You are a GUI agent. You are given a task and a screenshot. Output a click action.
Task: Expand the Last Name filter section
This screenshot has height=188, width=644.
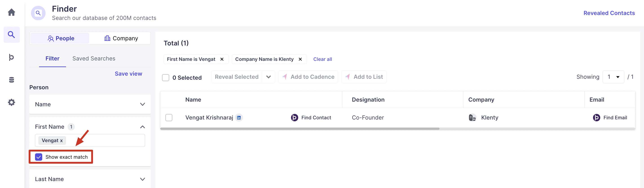click(x=142, y=179)
